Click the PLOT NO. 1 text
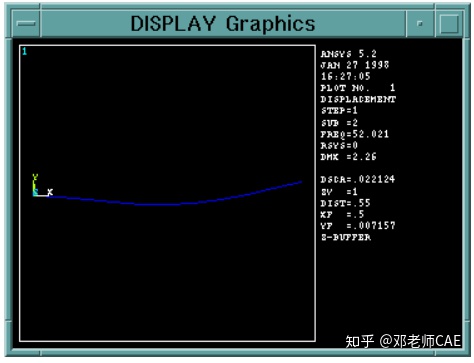Viewport: 474px width, 363px height. pos(358,88)
